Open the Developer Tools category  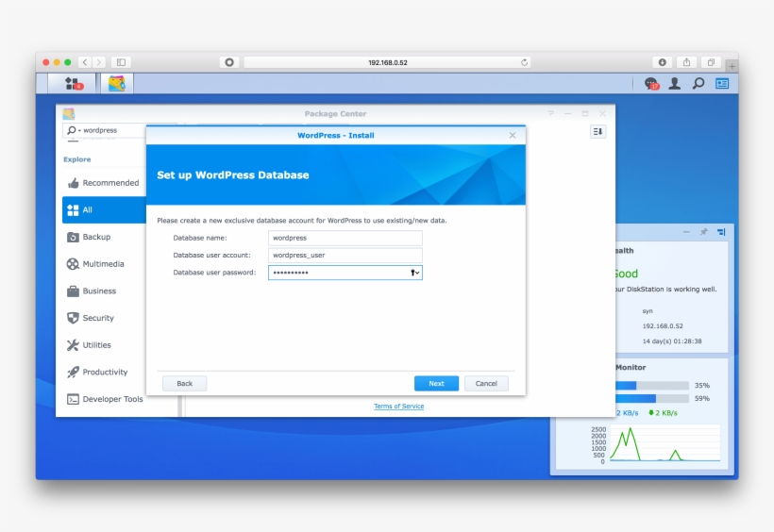[x=105, y=399]
